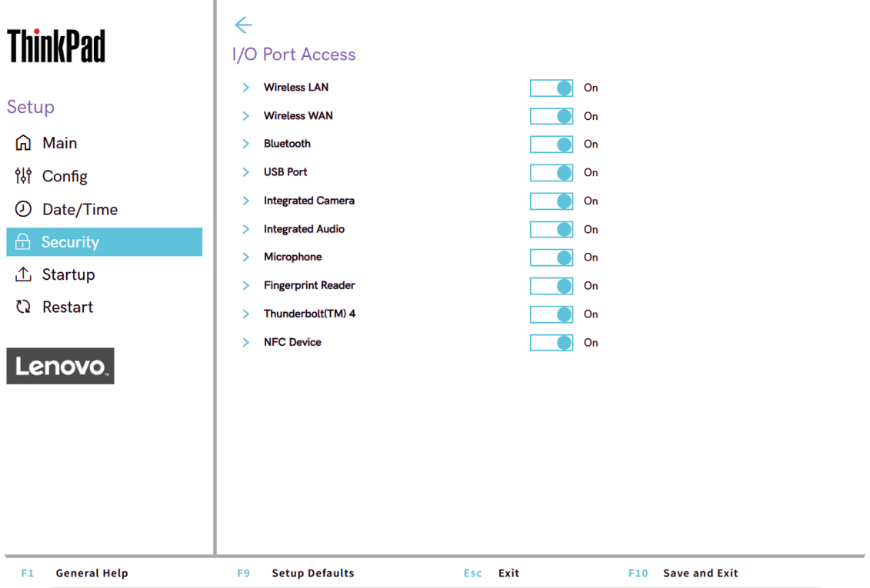Expand the Thunderbolt(TM) 4 chevron
Screen dimensions: 870x588
click(x=246, y=314)
